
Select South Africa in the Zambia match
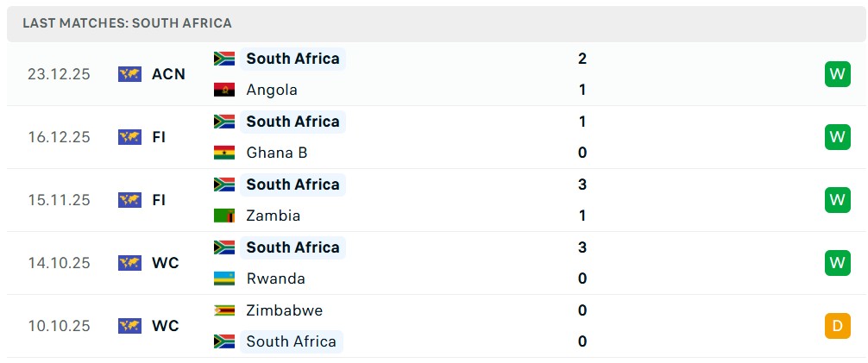pyautogui.click(x=292, y=185)
